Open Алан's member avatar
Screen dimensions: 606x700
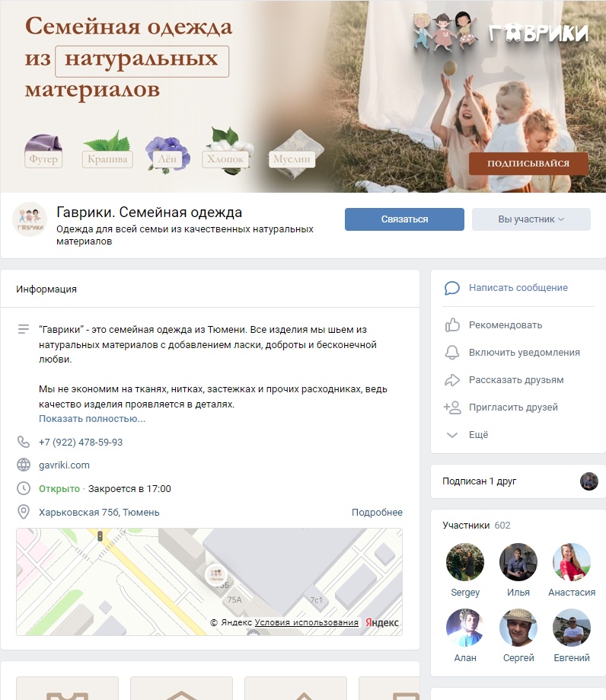tap(465, 627)
